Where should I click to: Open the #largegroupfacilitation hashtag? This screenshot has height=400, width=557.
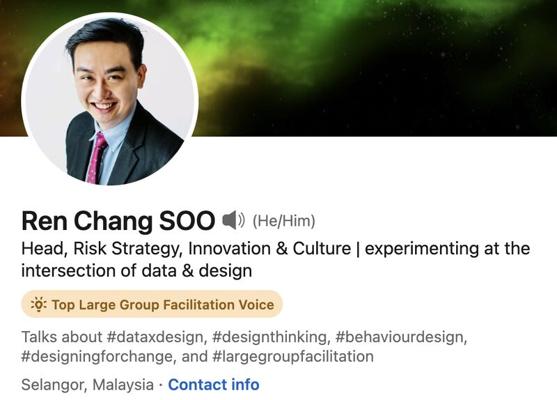pyautogui.click(x=293, y=356)
